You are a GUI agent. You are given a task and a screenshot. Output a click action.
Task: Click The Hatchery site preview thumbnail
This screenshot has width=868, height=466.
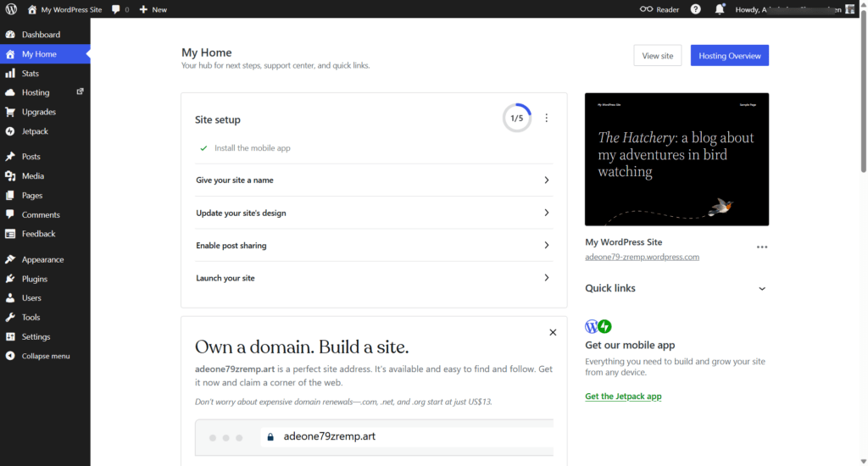click(676, 159)
